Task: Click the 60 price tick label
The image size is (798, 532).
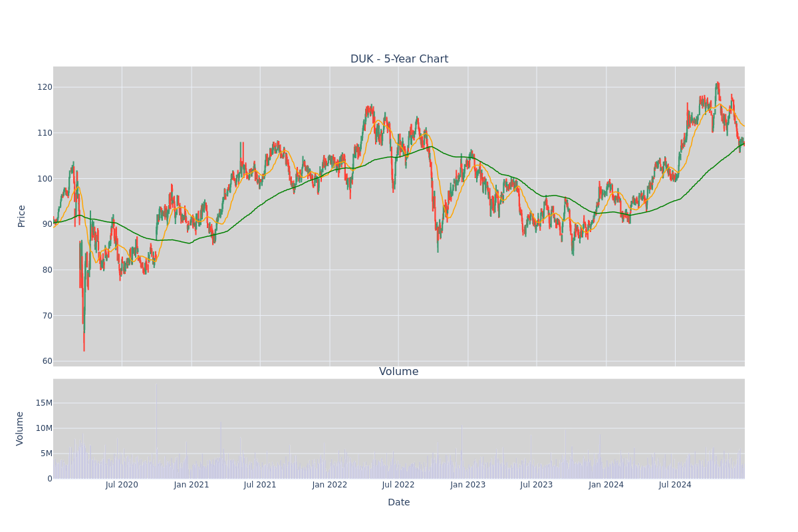Action: pos(47,361)
